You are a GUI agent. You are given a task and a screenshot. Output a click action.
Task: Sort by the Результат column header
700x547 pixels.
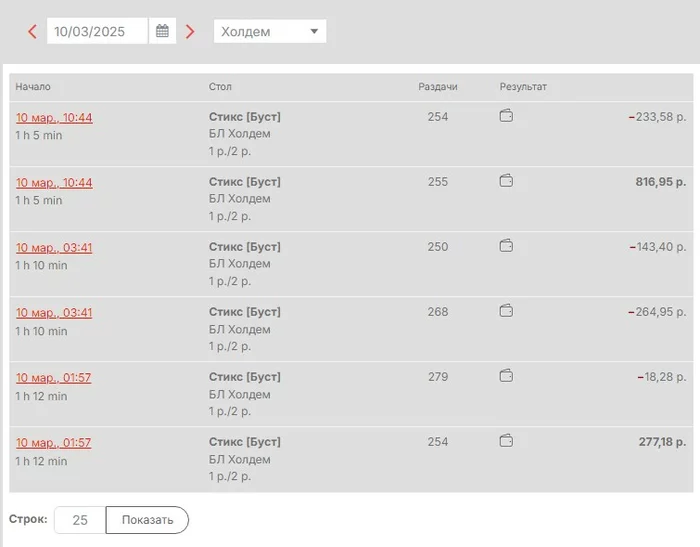pyautogui.click(x=523, y=87)
